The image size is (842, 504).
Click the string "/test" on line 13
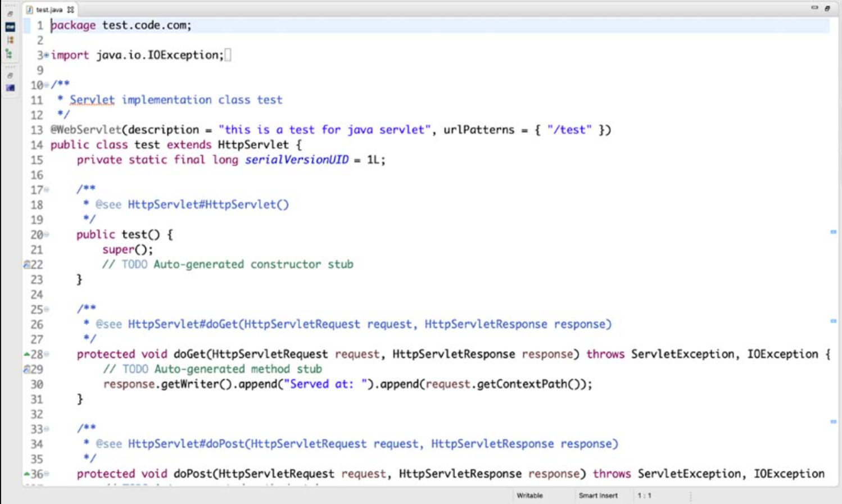tap(569, 130)
